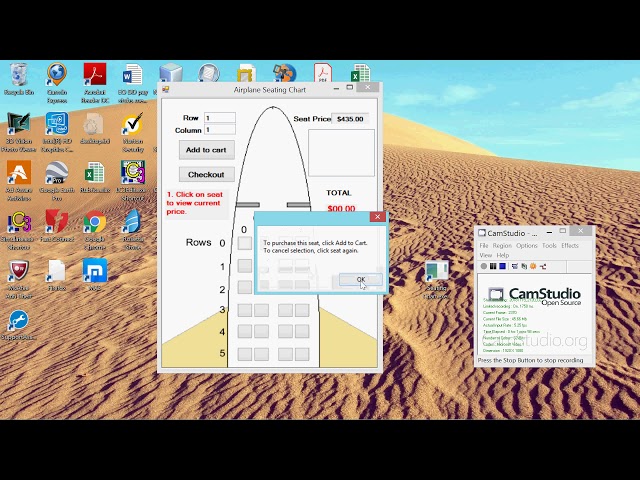Open Maxthon MX5 browser icon

coord(95,275)
